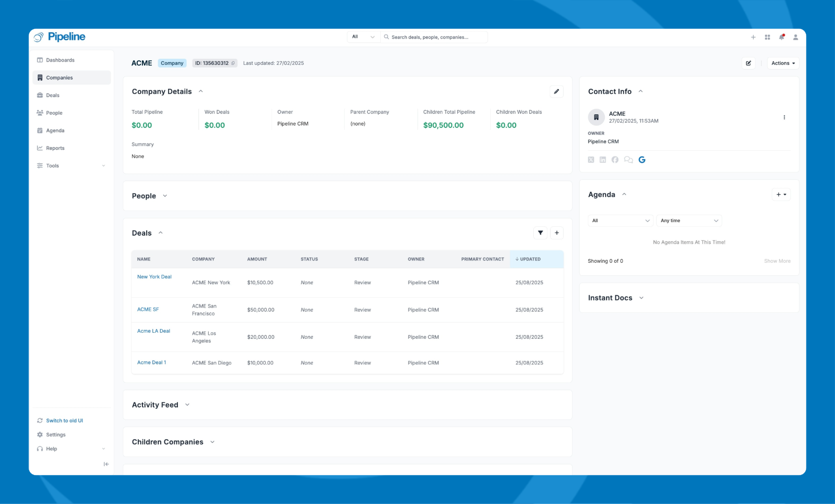The height and width of the screenshot is (504, 835).
Task: Open the ACME SF deal link
Action: click(x=148, y=309)
